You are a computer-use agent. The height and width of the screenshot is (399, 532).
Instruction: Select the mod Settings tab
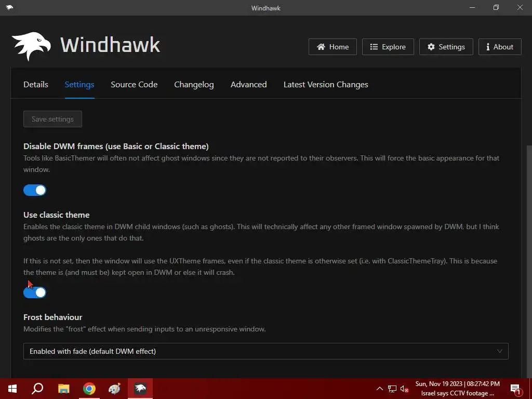79,85
